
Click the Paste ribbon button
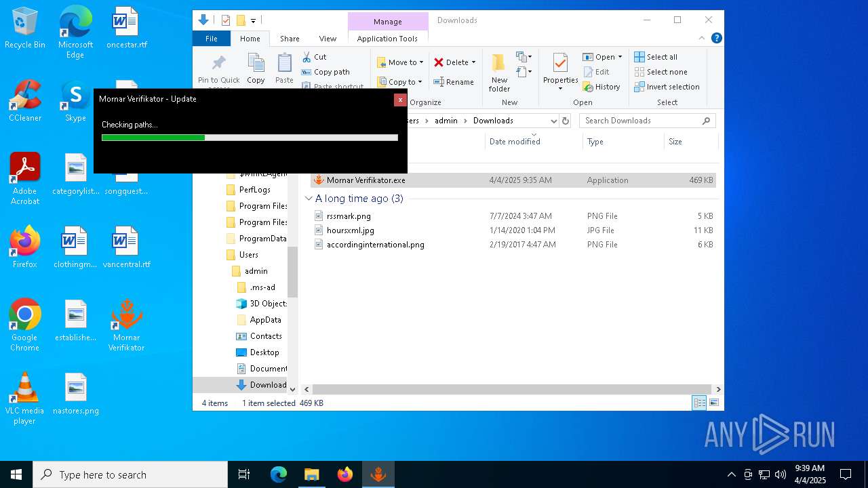click(x=284, y=69)
